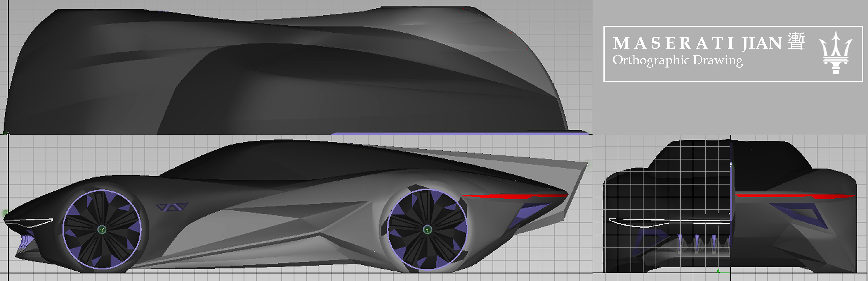Click the Chinese character after JIAN

(797, 42)
